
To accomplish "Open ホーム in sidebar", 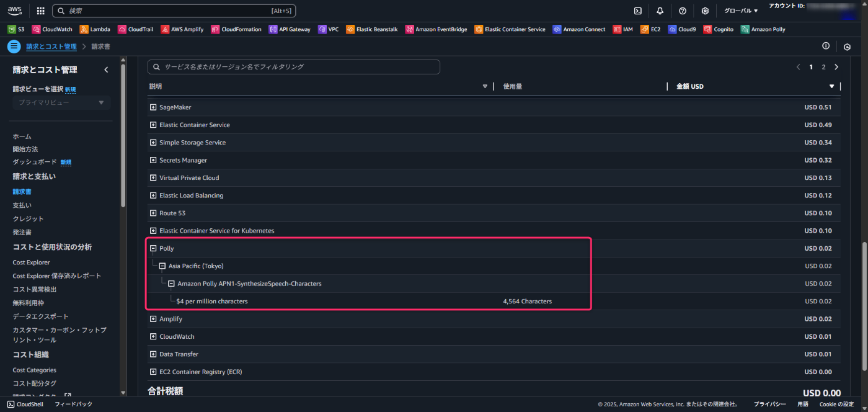I will pos(22,137).
